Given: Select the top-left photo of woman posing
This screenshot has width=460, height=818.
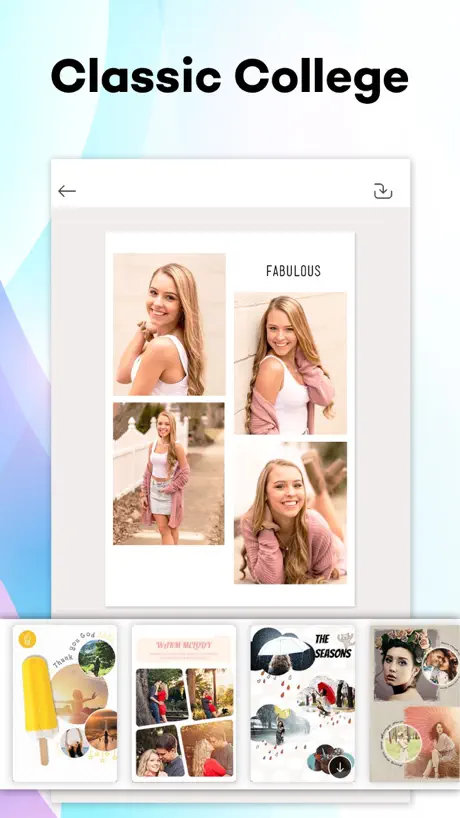Looking at the screenshot, I should point(170,324).
